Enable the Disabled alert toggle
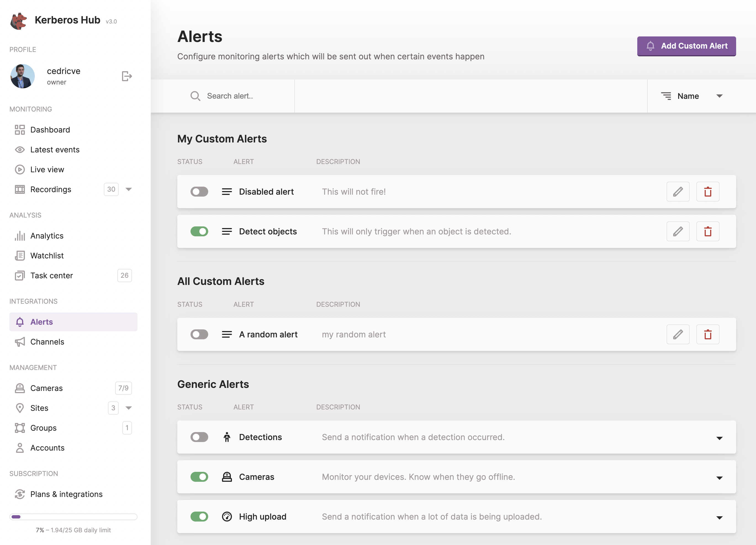The width and height of the screenshot is (756, 545). point(199,192)
